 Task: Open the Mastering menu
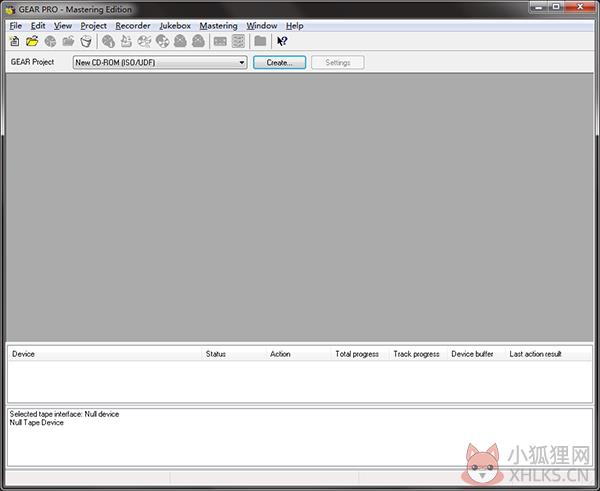(x=218, y=26)
